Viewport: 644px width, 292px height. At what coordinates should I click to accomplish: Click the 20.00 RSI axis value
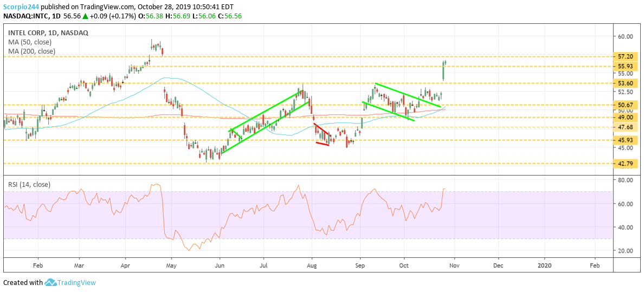624,250
